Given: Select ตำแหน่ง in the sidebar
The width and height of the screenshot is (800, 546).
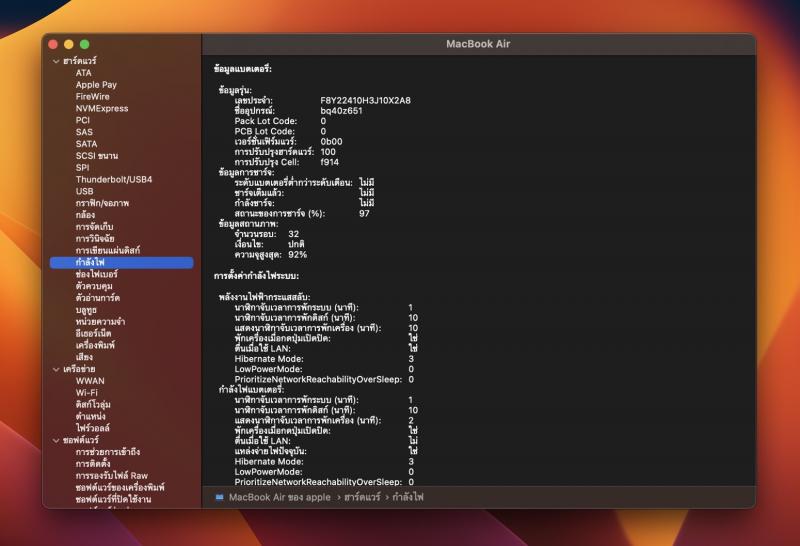Looking at the screenshot, I should point(90,416).
